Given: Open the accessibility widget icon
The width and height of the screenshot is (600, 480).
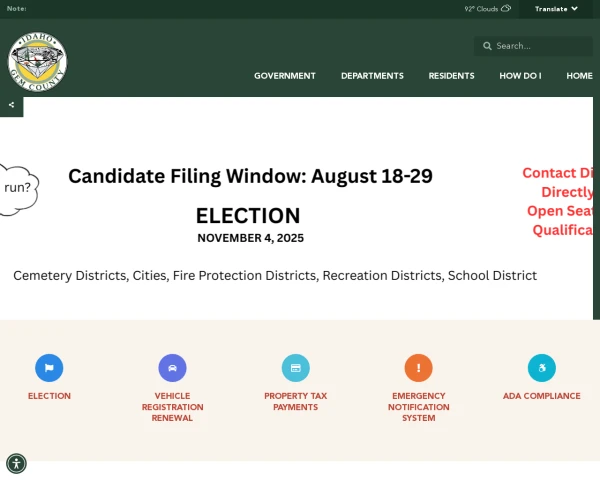Looking at the screenshot, I should pos(16,464).
